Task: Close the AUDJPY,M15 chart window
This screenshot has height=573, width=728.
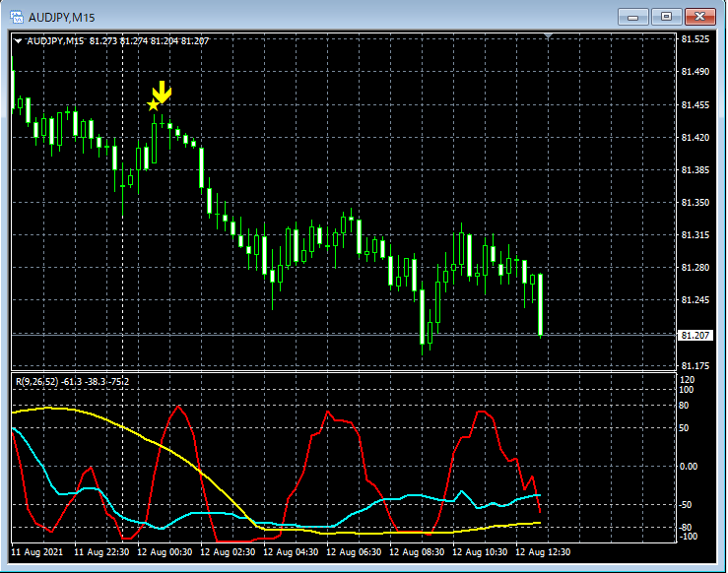Action: tap(700, 16)
